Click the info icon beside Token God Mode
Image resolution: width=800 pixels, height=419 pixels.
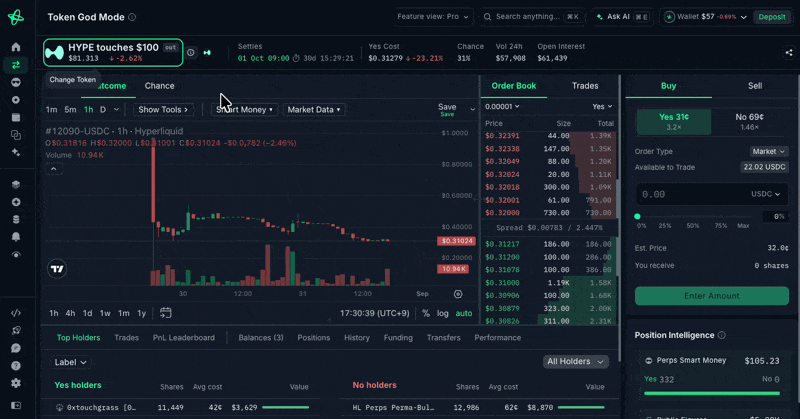click(132, 17)
